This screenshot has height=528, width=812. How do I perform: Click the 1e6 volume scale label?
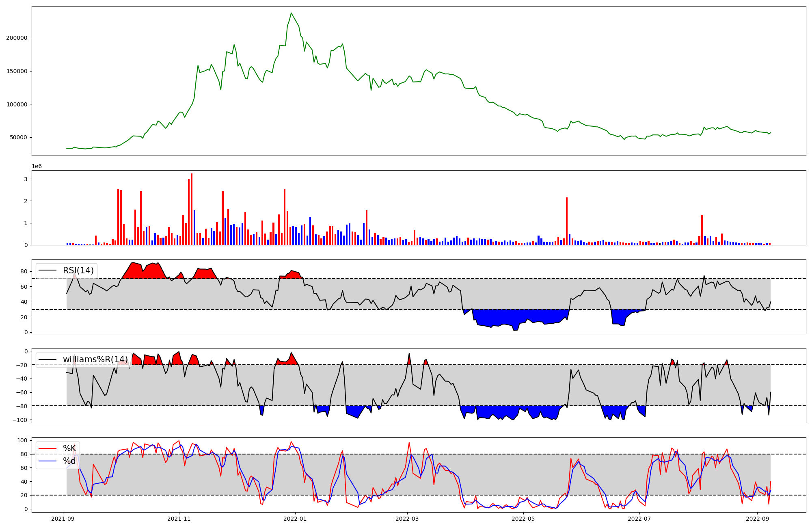pyautogui.click(x=37, y=167)
